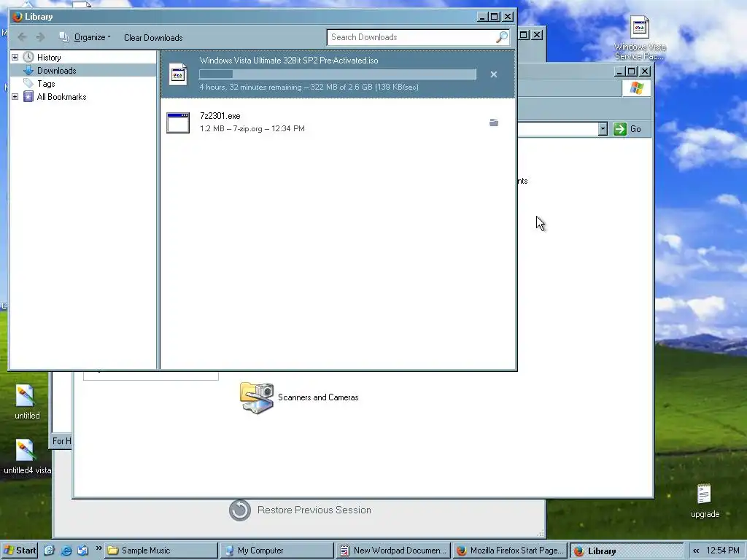Image resolution: width=747 pixels, height=560 pixels.
Task: Maximize the My Computer window behind Library
Action: [x=632, y=71]
